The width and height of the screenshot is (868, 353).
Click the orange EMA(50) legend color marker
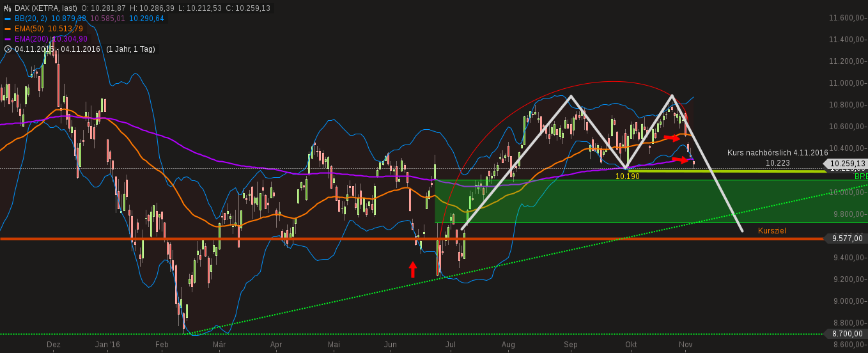pos(8,29)
